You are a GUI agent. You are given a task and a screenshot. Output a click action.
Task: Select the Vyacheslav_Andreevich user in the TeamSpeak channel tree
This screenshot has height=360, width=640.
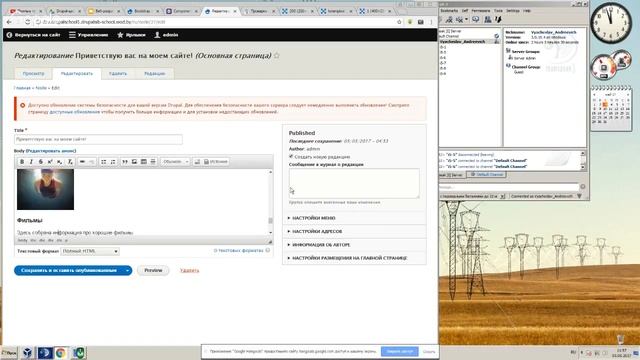pos(462,42)
